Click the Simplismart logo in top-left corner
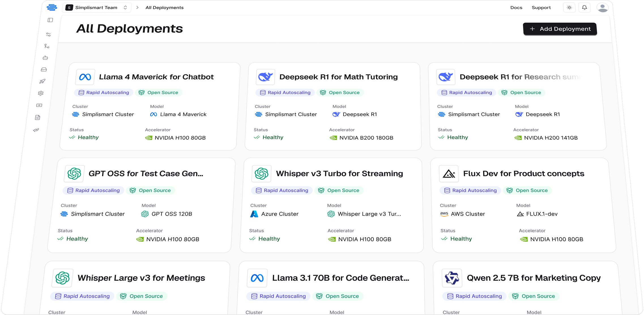 (52, 7)
